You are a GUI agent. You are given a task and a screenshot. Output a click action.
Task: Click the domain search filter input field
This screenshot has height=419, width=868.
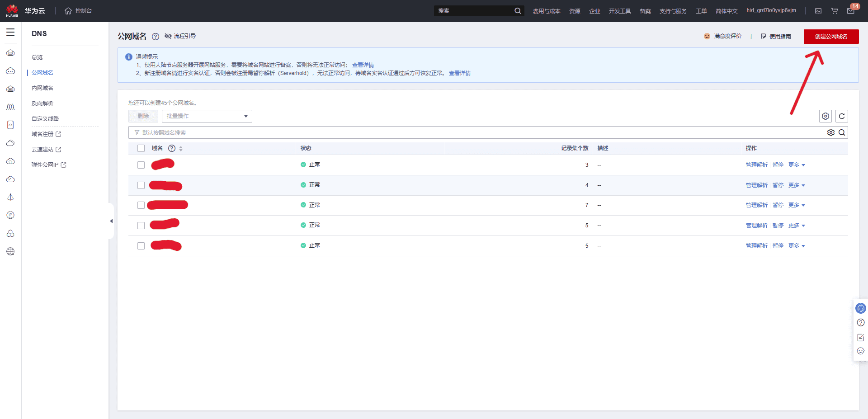click(452, 132)
